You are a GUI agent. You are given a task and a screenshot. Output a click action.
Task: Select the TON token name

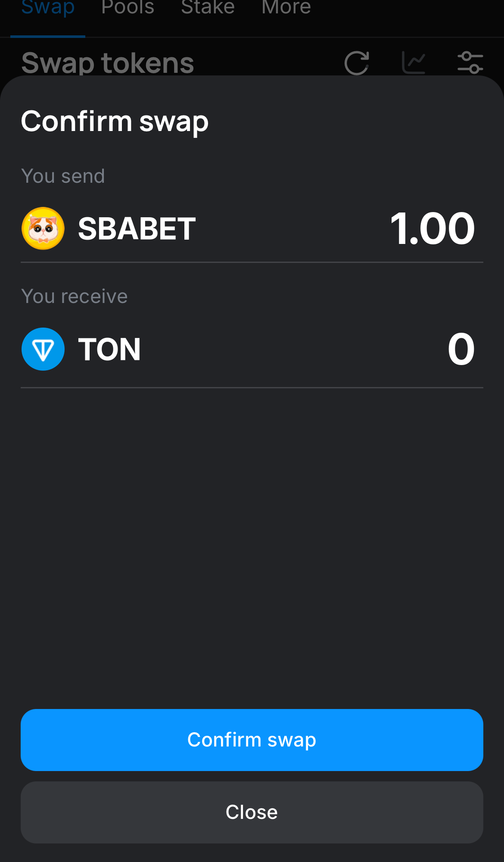[x=109, y=349]
